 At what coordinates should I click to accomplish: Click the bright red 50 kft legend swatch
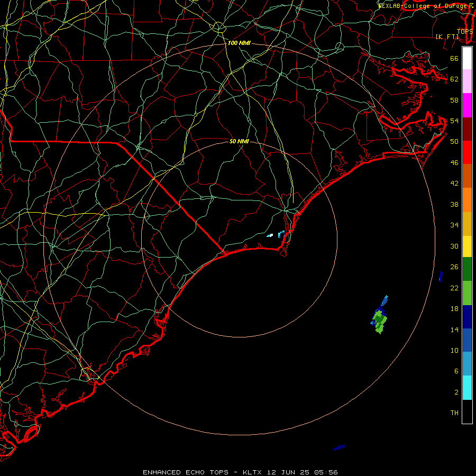coord(467,152)
